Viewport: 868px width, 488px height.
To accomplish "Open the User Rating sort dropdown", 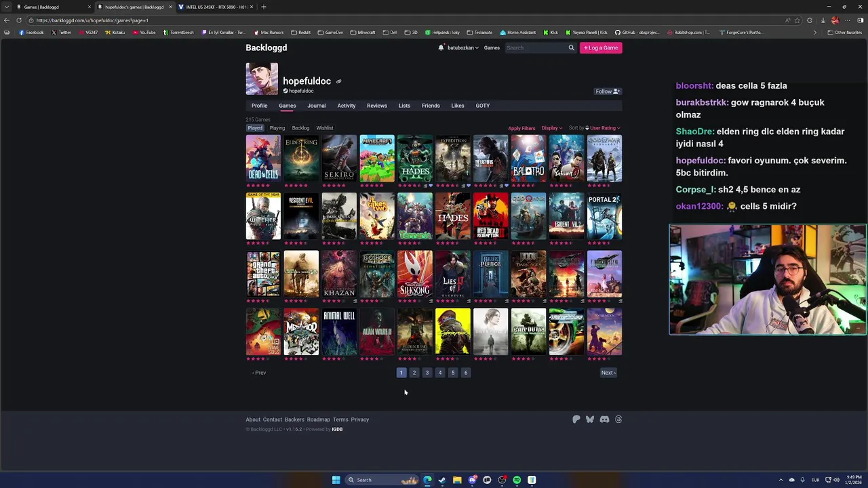I will tap(605, 128).
